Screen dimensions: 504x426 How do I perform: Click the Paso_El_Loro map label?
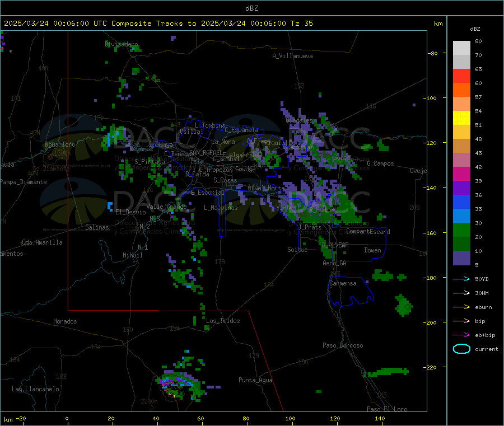(387, 409)
